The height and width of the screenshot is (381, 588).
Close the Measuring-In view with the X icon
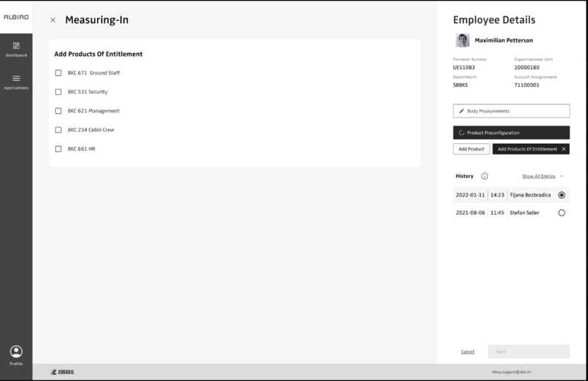tap(53, 20)
